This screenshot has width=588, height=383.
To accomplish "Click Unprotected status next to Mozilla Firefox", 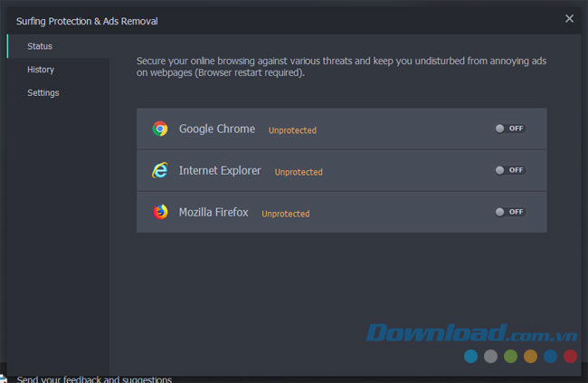I will click(286, 214).
